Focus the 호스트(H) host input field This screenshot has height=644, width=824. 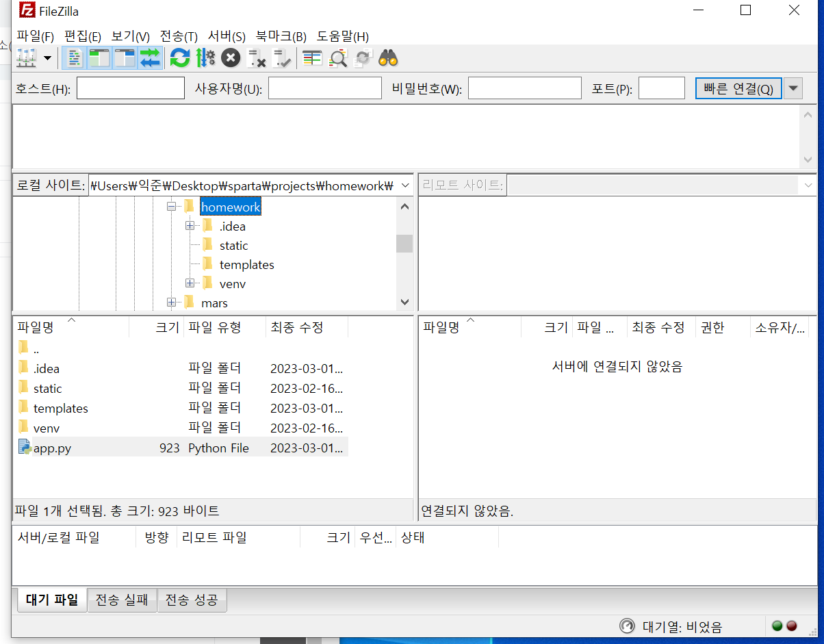pyautogui.click(x=131, y=88)
